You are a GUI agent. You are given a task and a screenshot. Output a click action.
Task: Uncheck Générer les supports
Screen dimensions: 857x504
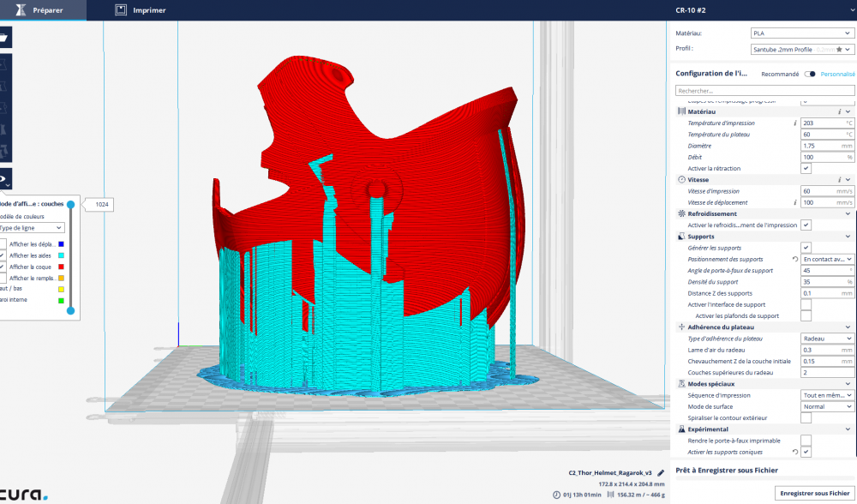[x=806, y=249]
